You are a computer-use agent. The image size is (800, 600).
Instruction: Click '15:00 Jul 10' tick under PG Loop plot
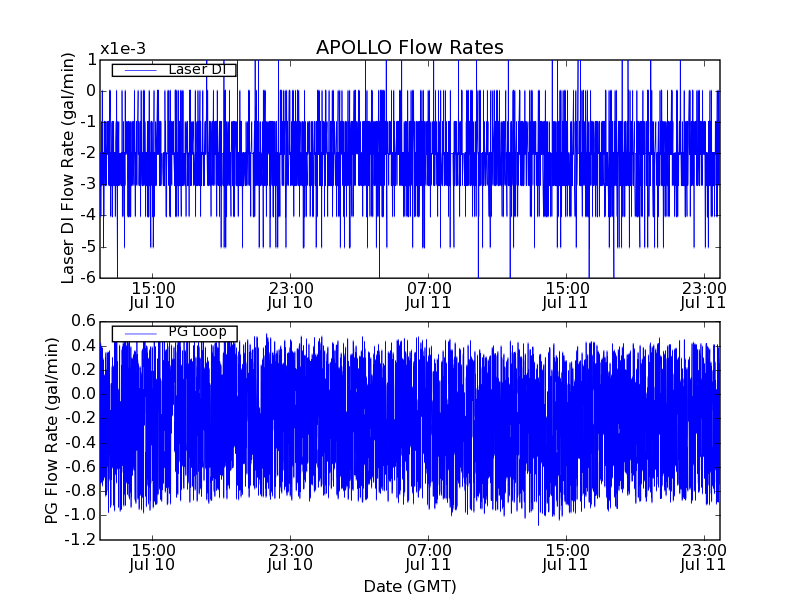tap(152, 558)
